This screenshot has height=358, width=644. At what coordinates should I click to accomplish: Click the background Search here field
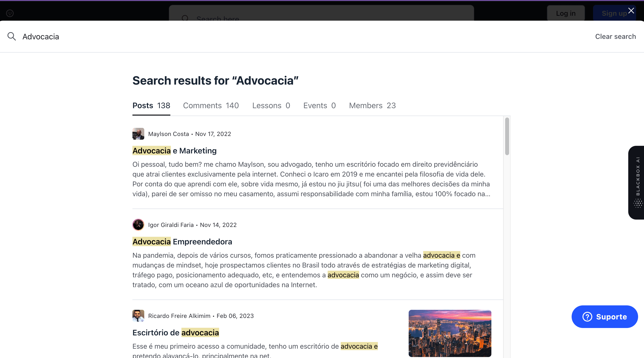(x=322, y=13)
